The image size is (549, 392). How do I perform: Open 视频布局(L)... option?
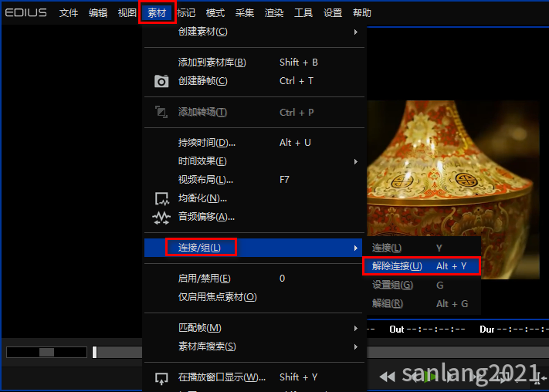[x=255, y=180]
